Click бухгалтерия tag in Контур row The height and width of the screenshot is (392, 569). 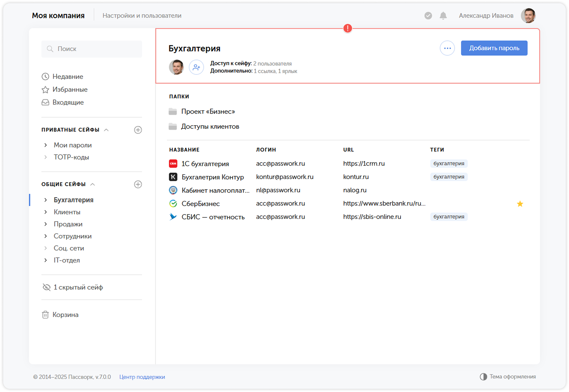(x=449, y=177)
